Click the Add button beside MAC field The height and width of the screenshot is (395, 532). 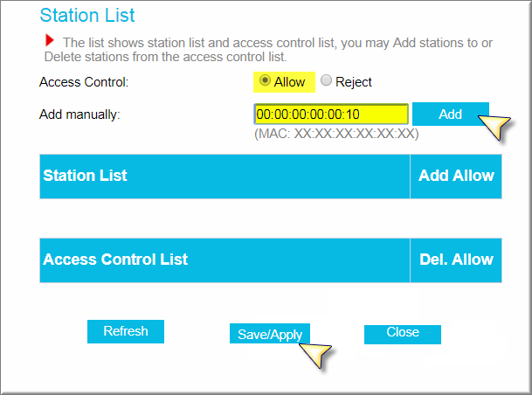(x=450, y=114)
